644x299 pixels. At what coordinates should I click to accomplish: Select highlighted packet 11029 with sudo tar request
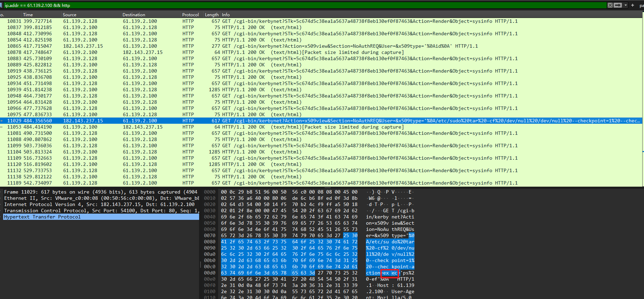point(321,121)
